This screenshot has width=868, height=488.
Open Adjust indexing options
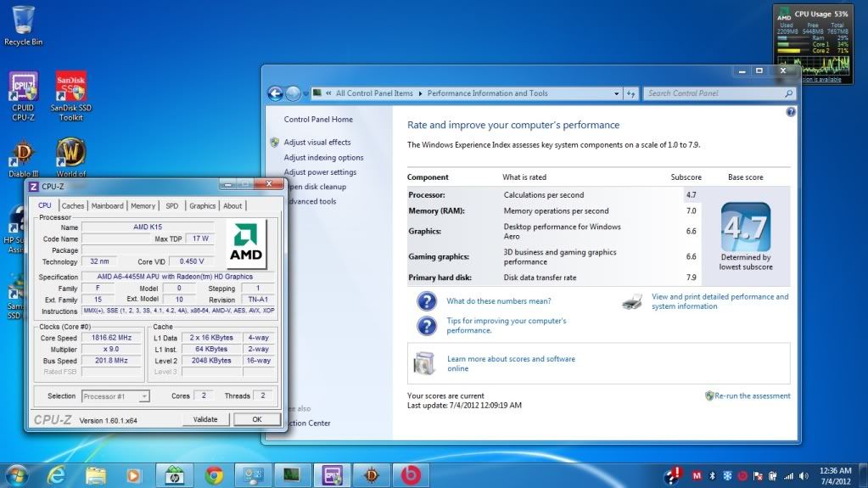tap(324, 157)
